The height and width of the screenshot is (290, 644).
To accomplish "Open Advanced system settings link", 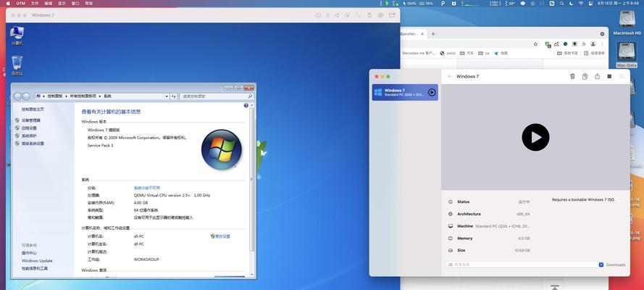I will (33, 144).
